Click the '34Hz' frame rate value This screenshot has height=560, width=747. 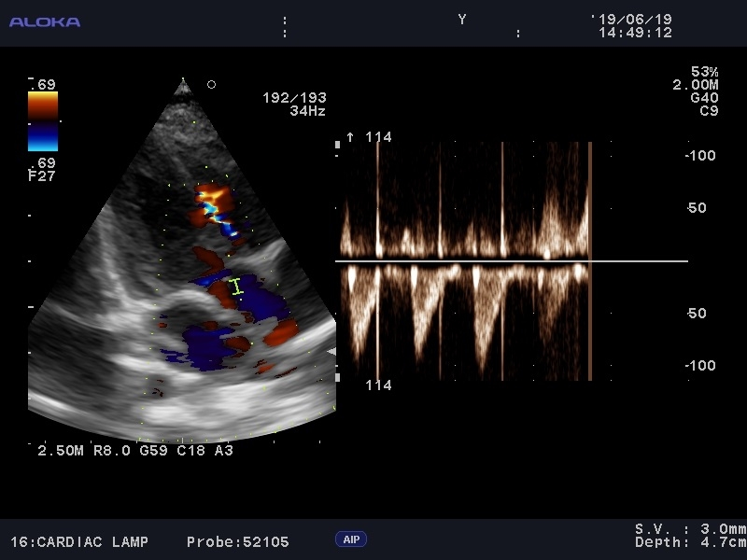pos(307,111)
